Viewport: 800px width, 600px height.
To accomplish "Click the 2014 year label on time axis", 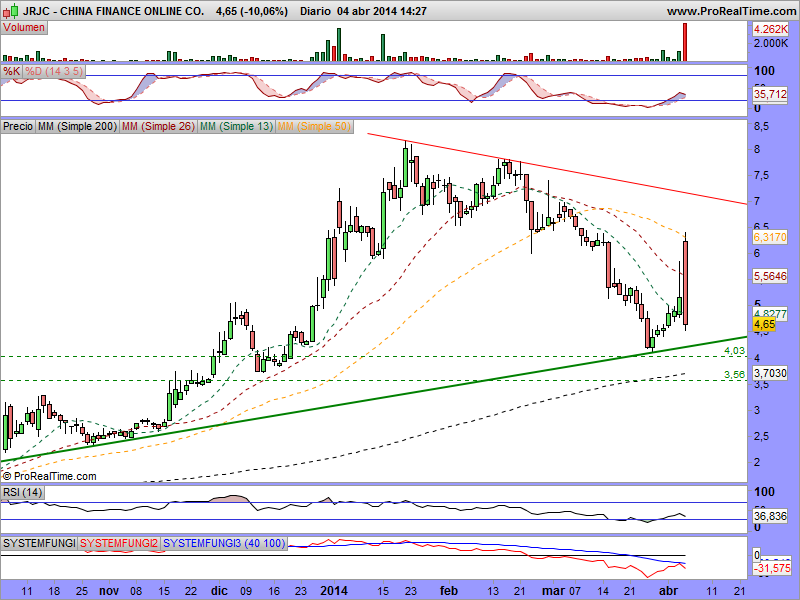I will [x=334, y=591].
